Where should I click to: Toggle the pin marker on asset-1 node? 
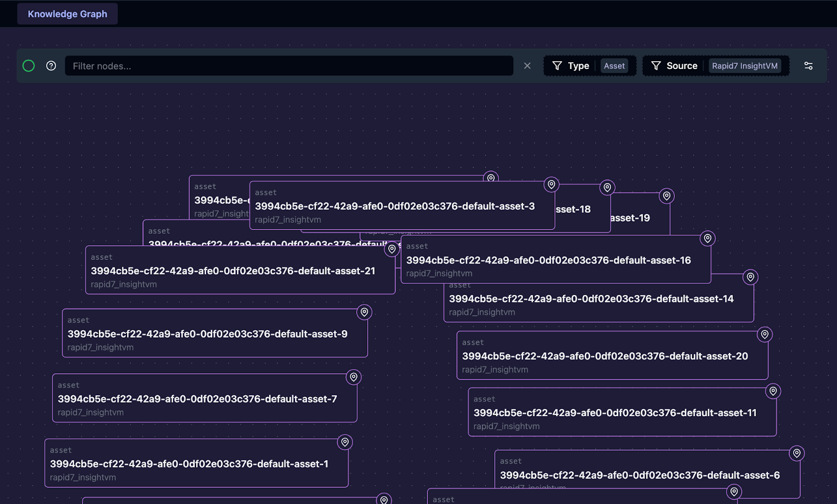click(344, 442)
